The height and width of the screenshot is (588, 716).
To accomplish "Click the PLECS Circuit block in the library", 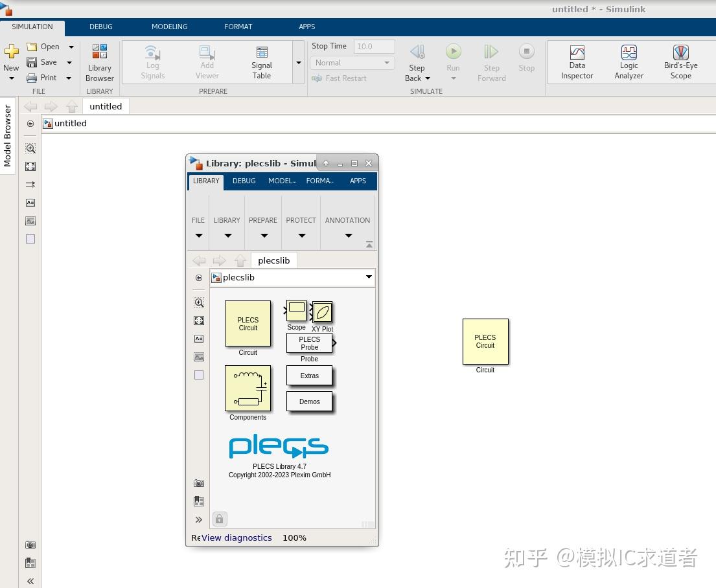I will click(x=248, y=324).
